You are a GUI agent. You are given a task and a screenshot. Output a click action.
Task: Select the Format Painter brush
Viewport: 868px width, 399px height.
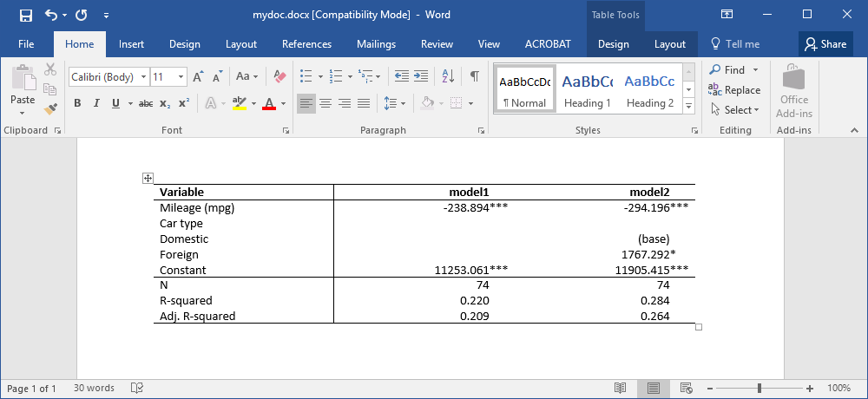50,108
